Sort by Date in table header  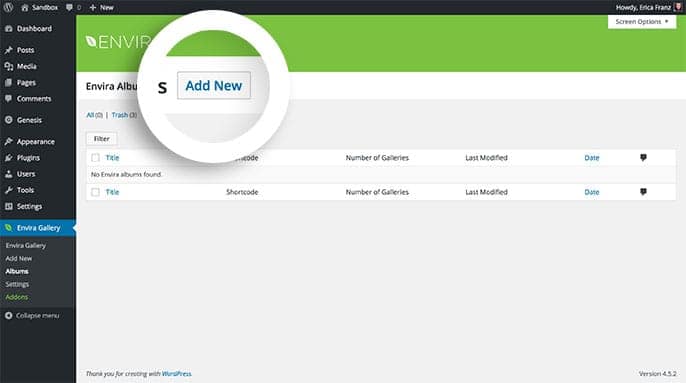(592, 158)
